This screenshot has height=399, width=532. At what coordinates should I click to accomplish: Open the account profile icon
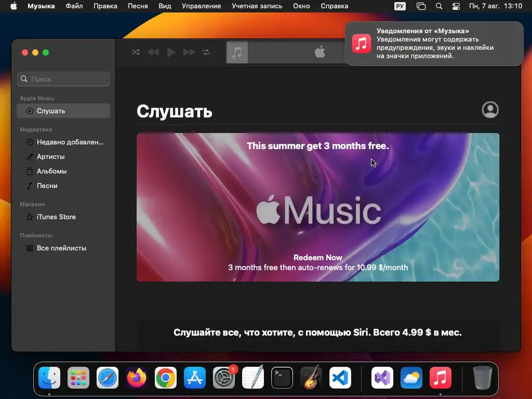pyautogui.click(x=490, y=110)
